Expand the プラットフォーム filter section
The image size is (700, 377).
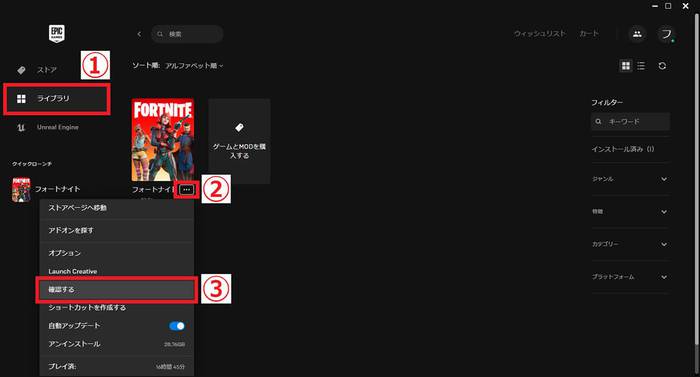tap(630, 277)
